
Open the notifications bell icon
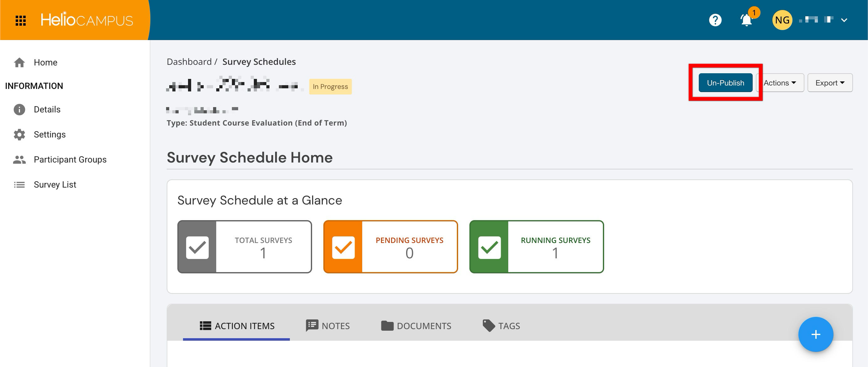(x=746, y=20)
